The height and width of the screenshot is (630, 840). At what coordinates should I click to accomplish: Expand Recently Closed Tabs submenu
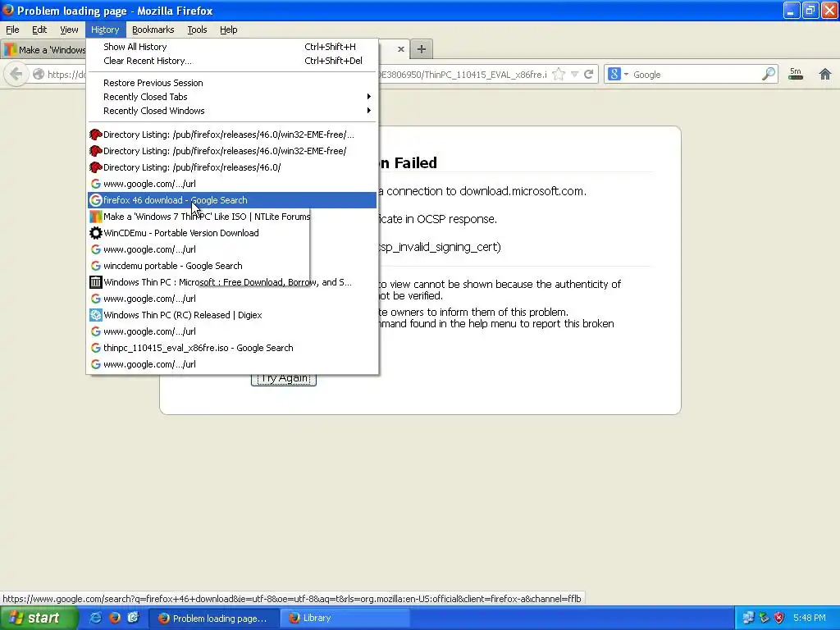232,97
